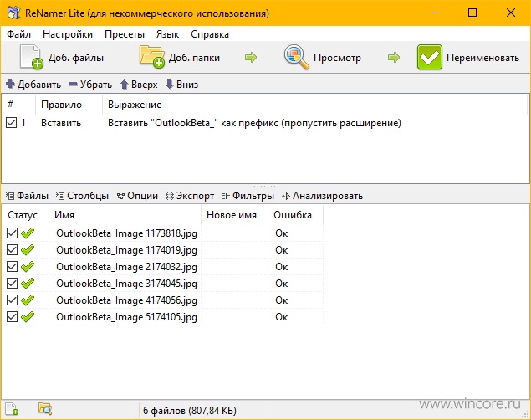Image resolution: width=531 pixels, height=420 pixels.
Task: Add a new rule with Добавить
Action: 33,85
